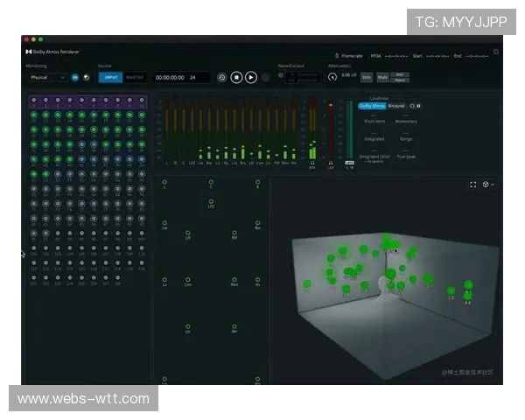Toggle the Dim button
The height and width of the screenshot is (420, 525).
click(x=367, y=77)
